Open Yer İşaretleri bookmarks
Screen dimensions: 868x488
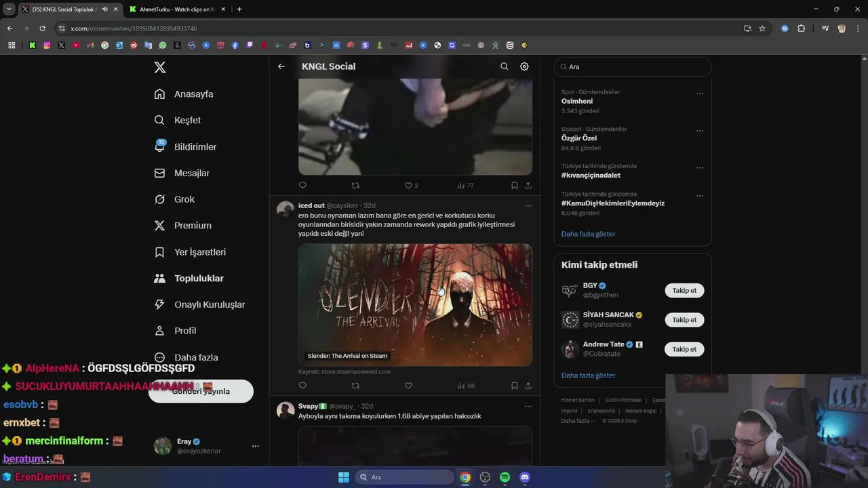[x=190, y=252]
